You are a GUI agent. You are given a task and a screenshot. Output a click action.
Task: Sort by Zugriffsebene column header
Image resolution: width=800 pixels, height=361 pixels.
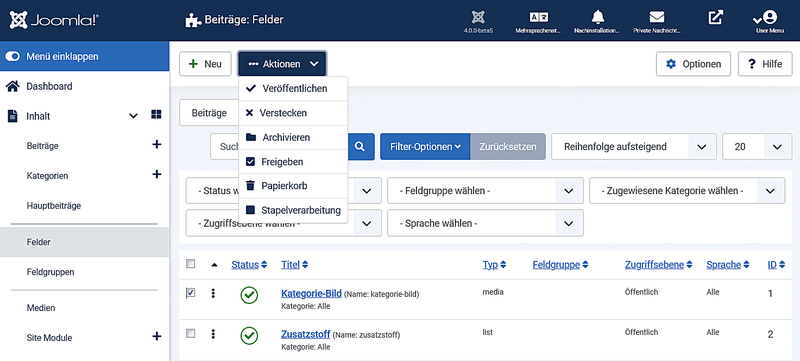click(659, 265)
